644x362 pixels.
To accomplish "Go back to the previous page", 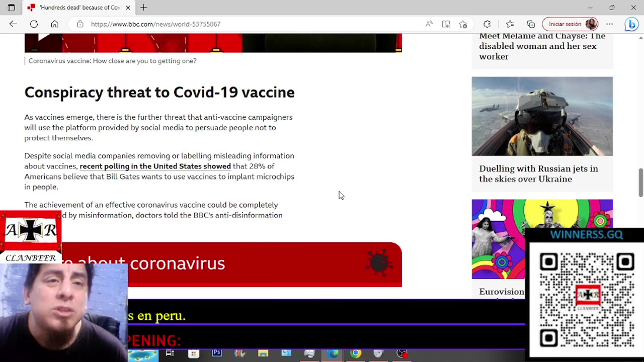I will (x=13, y=24).
